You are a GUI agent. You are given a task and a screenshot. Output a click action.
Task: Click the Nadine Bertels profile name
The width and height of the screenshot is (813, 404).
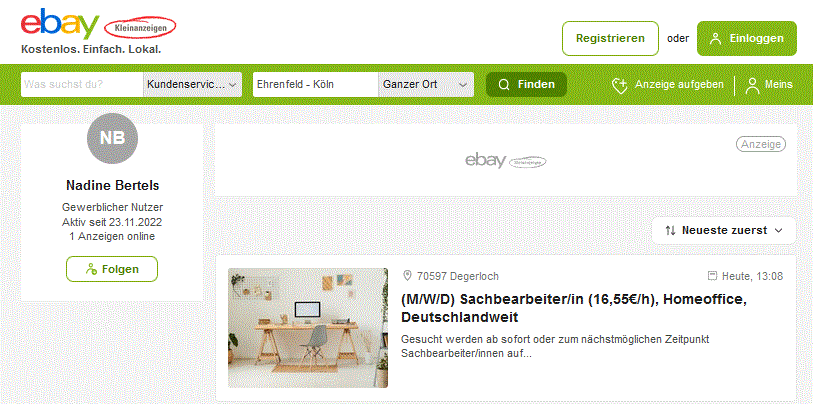(x=113, y=185)
